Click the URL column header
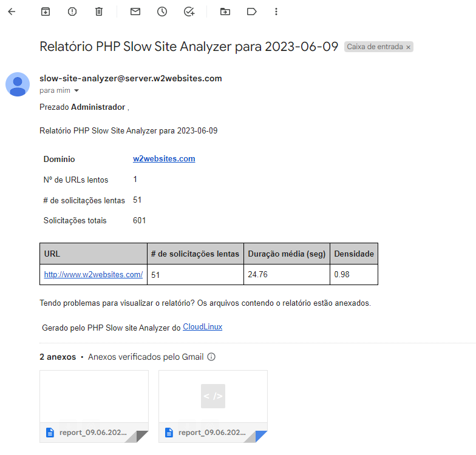Viewport: 476px width, 455px height. point(93,254)
